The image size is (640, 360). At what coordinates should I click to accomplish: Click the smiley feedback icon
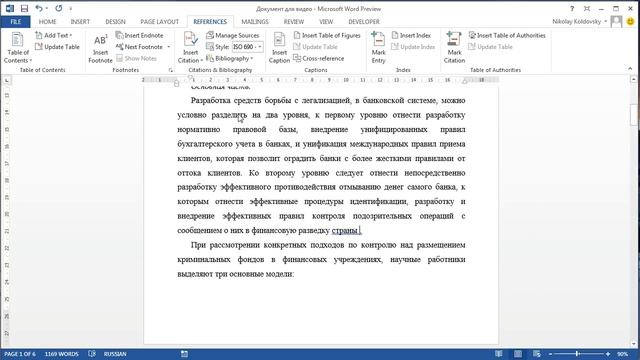point(630,21)
